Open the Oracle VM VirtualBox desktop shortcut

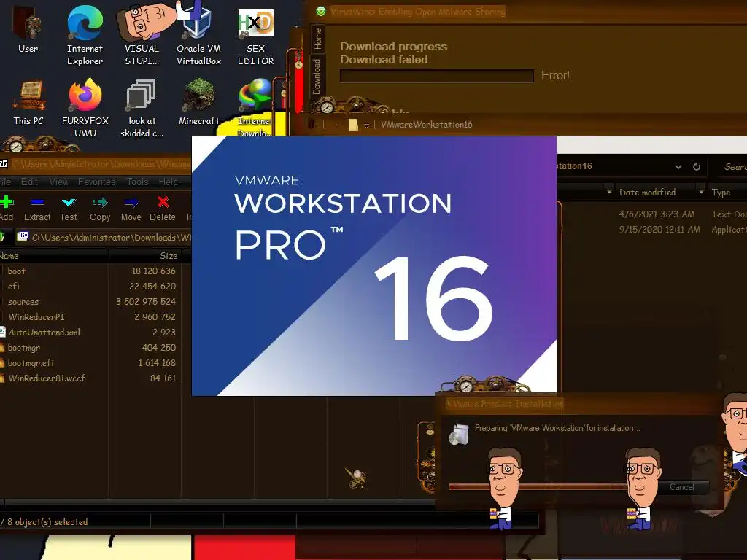click(198, 34)
